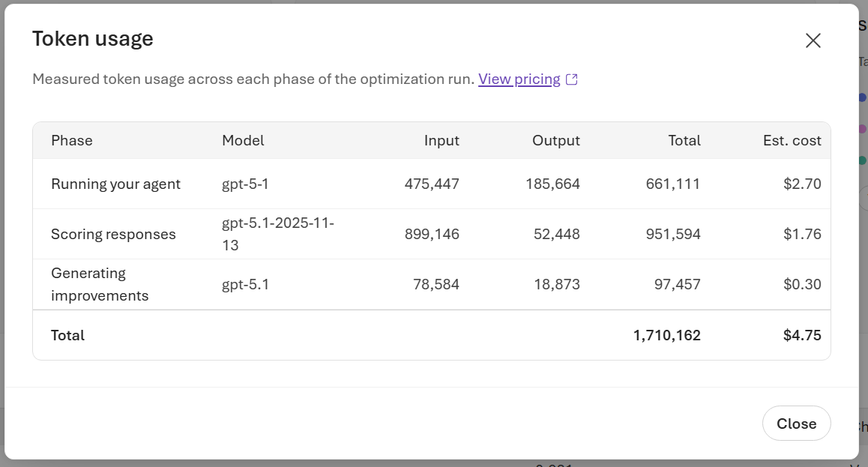The width and height of the screenshot is (868, 467).
Task: Click the $0.30 cost value
Action: (x=802, y=284)
